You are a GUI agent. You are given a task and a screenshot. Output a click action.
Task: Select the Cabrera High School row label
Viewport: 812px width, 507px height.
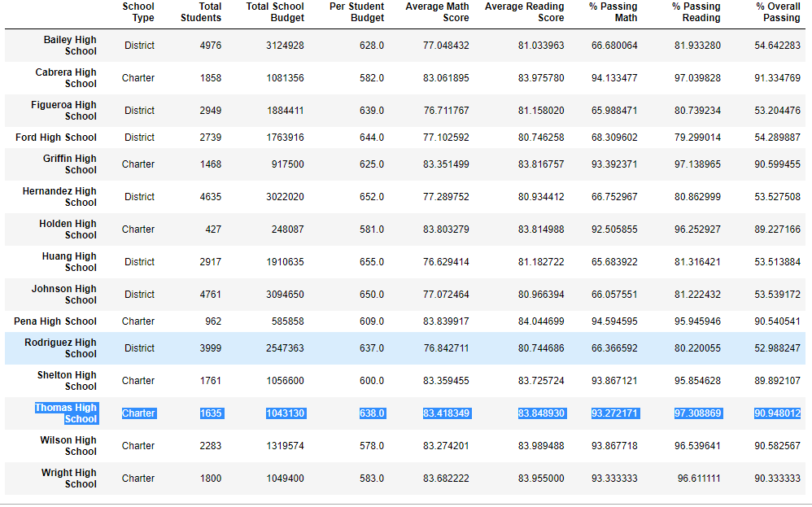pyautogui.click(x=66, y=78)
